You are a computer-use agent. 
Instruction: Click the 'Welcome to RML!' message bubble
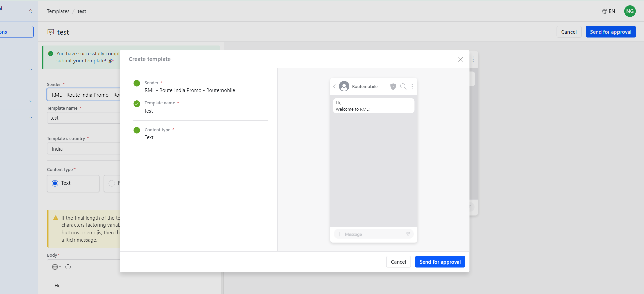(374, 106)
